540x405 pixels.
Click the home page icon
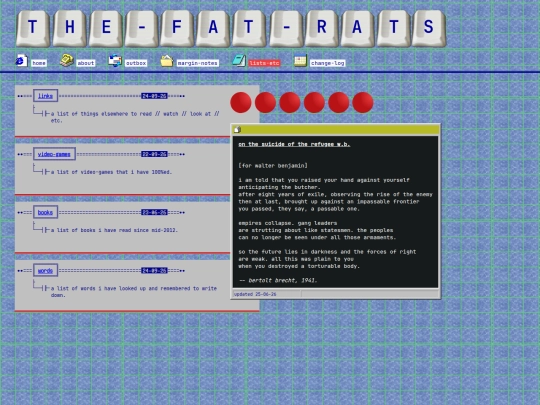[21, 60]
